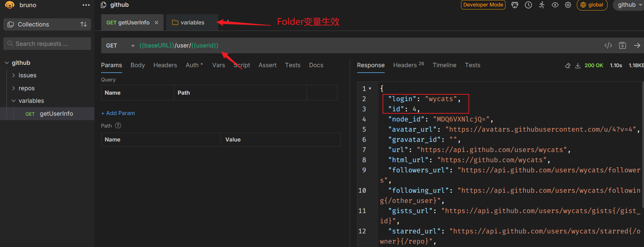Open the global environment selector
Image resolution: width=644 pixels, height=247 pixels.
click(x=592, y=5)
